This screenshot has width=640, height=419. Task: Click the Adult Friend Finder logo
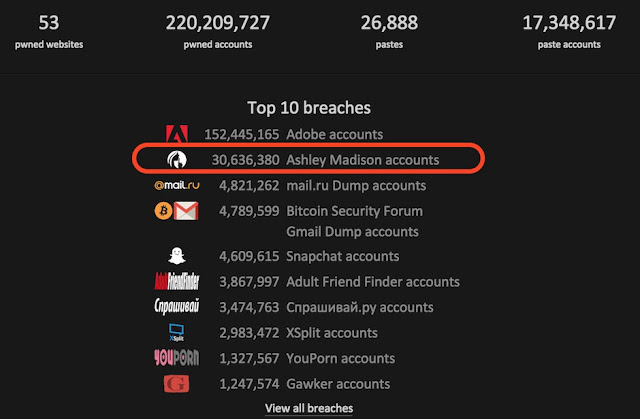[177, 282]
